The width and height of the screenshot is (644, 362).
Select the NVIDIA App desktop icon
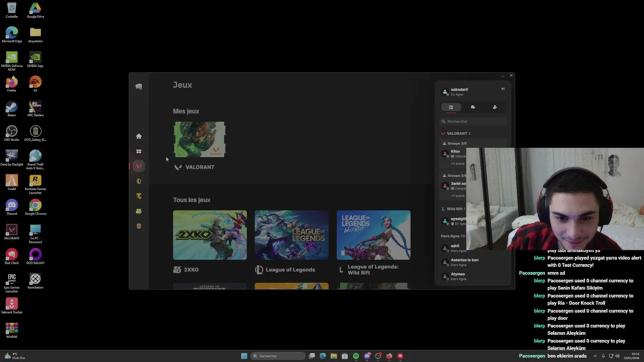coord(35,60)
